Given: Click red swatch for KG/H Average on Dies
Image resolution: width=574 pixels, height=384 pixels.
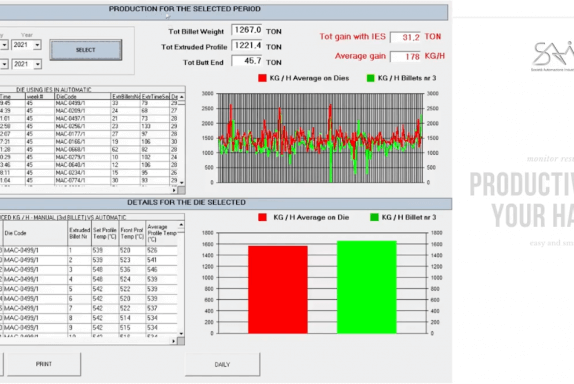Looking at the screenshot, I should 262,78.
